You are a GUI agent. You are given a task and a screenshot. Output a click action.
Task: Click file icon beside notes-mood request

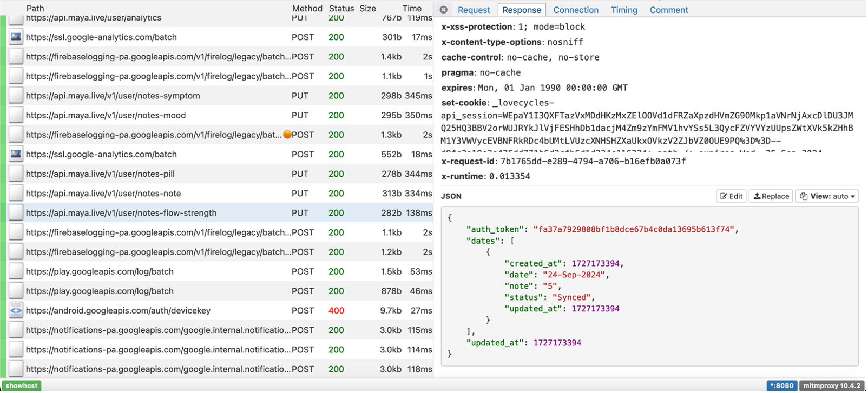[x=16, y=115]
